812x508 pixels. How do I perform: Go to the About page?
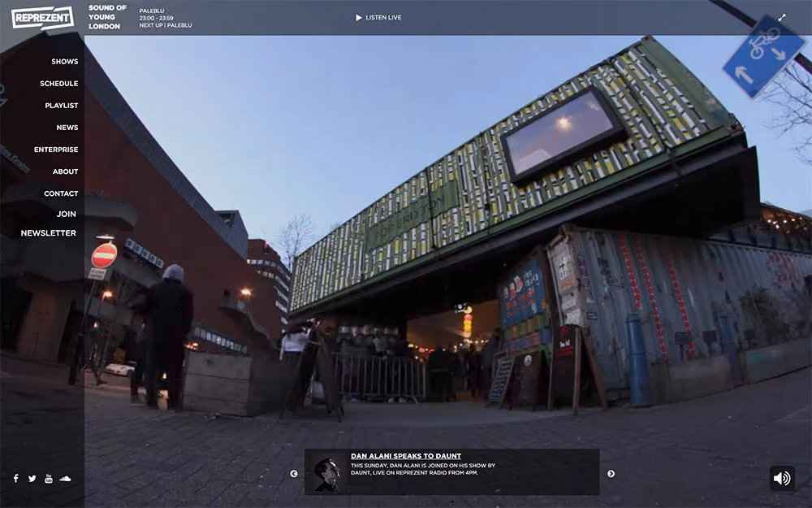point(65,172)
